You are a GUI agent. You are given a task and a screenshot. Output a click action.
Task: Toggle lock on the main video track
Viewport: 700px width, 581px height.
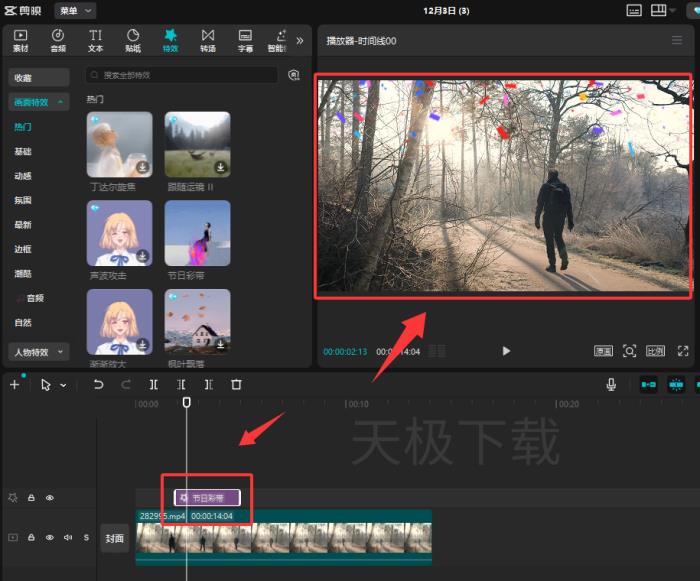click(x=32, y=537)
